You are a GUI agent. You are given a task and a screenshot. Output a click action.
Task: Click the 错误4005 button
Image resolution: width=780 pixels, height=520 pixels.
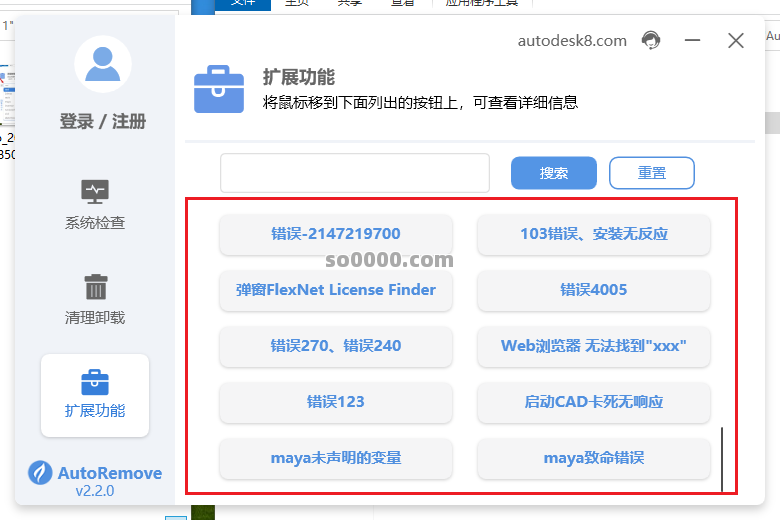tap(593, 290)
